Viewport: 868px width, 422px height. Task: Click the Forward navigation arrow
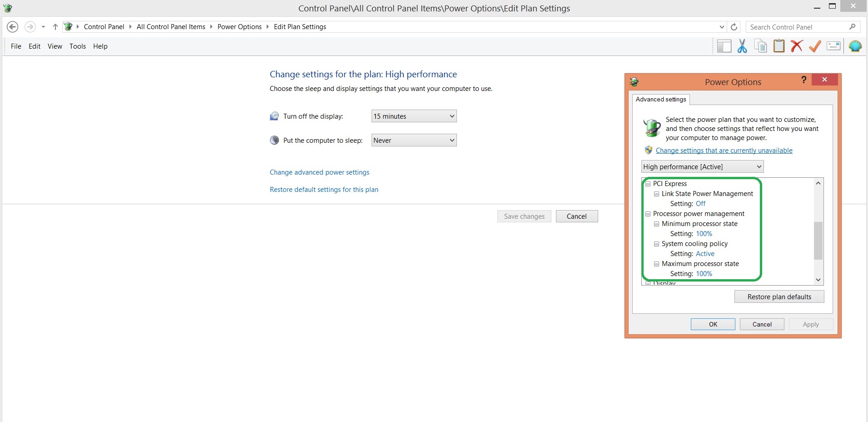pyautogui.click(x=30, y=27)
